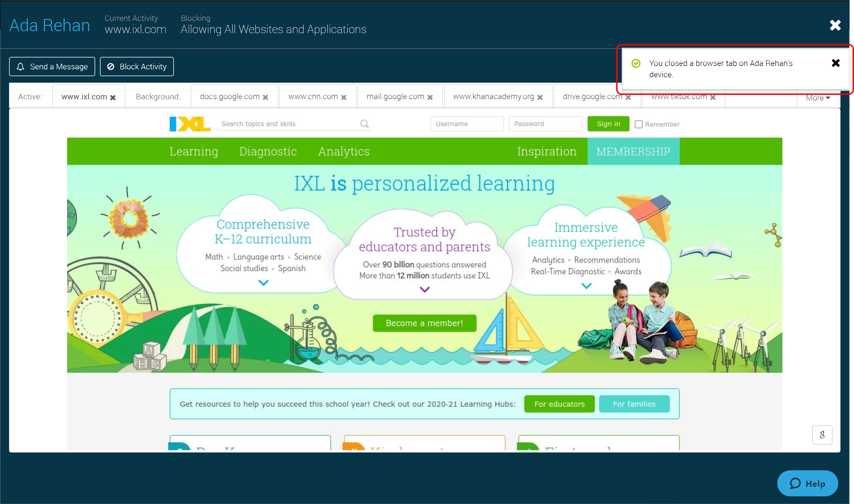Click Become a member! button
Image resolution: width=854 pixels, height=504 pixels.
tap(425, 323)
